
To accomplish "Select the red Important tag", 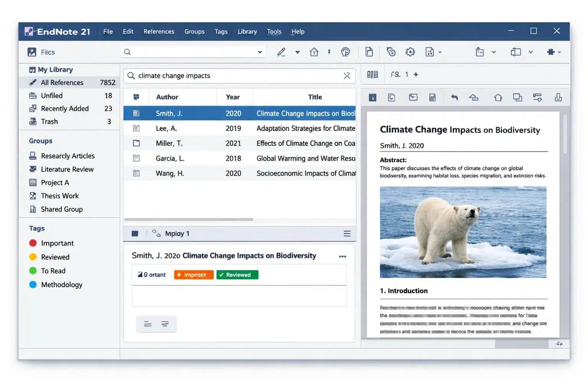I will (57, 243).
